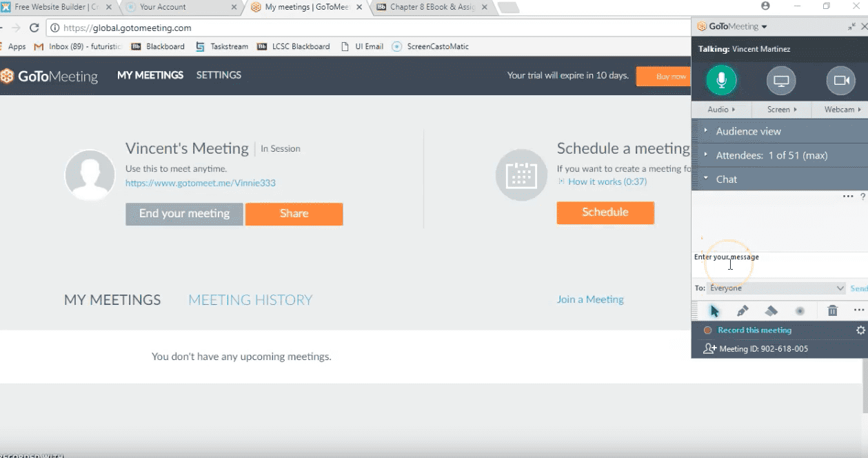This screenshot has width=868, height=458.
Task: Select the pen drawing tool
Action: [743, 310]
